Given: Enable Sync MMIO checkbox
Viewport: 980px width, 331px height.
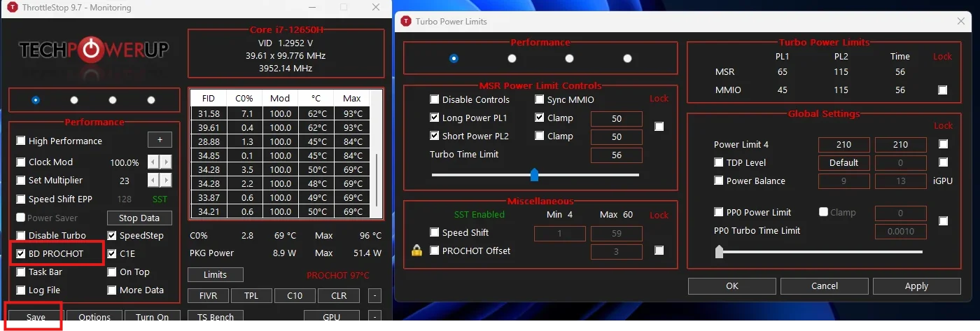Looking at the screenshot, I should point(540,99).
